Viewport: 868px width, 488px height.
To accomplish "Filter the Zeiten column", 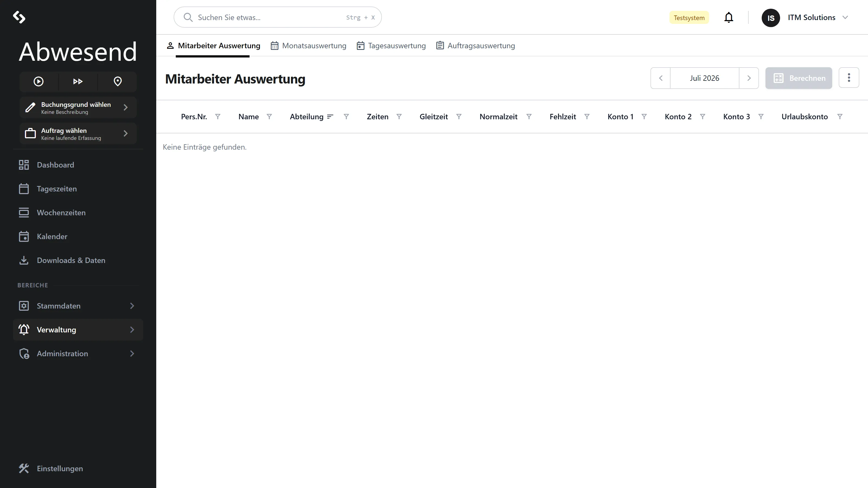I will coord(399,117).
